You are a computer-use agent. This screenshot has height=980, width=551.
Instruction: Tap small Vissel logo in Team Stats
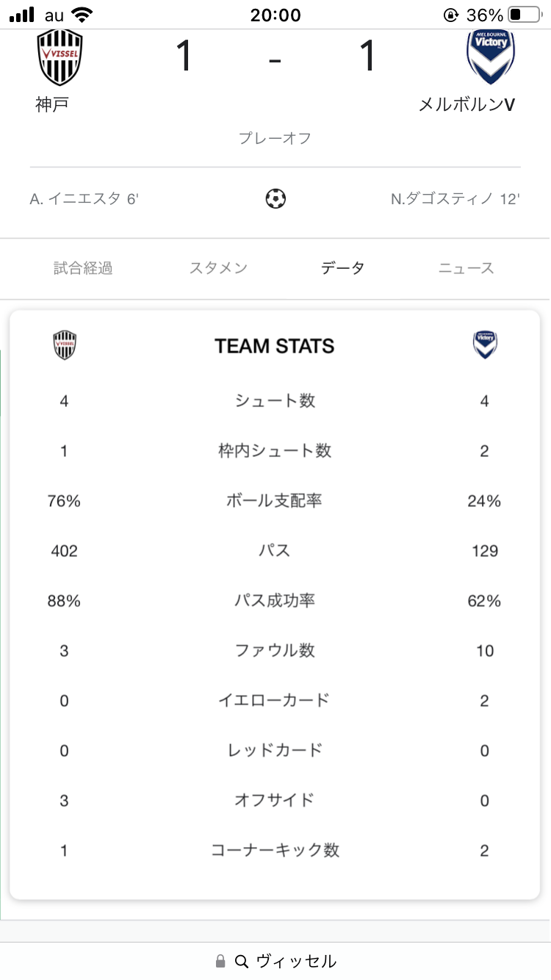click(x=65, y=345)
